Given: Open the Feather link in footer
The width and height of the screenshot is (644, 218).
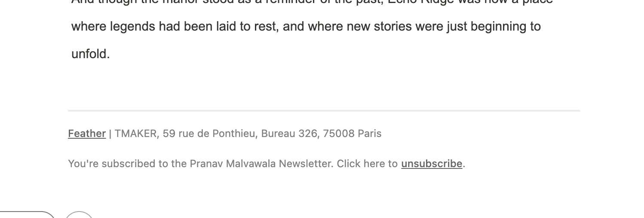Looking at the screenshot, I should click(87, 134).
